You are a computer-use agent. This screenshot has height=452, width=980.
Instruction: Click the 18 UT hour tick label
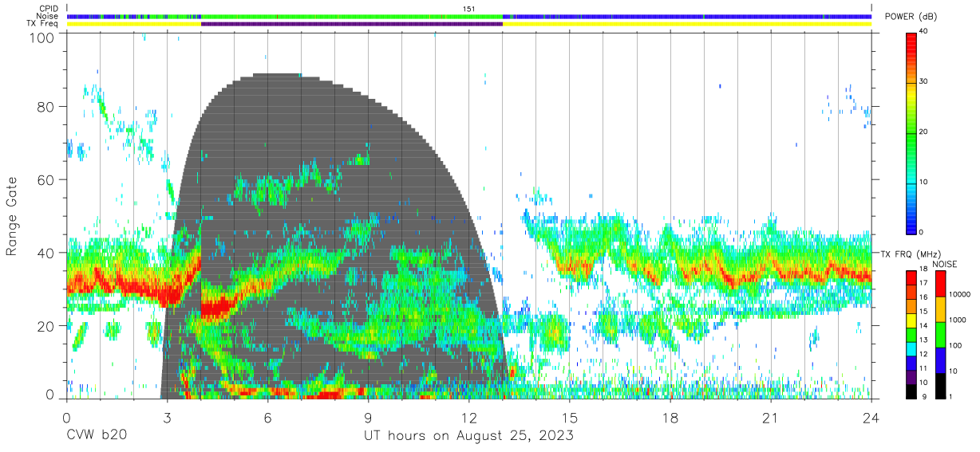670,417
